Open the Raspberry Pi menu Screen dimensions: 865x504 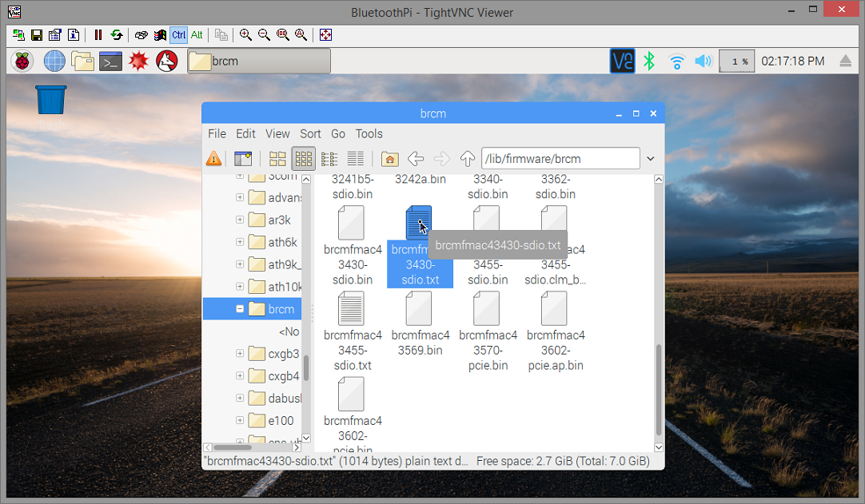(x=22, y=62)
